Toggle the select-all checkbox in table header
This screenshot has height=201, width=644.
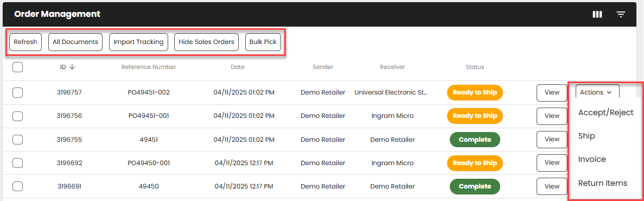click(x=18, y=67)
